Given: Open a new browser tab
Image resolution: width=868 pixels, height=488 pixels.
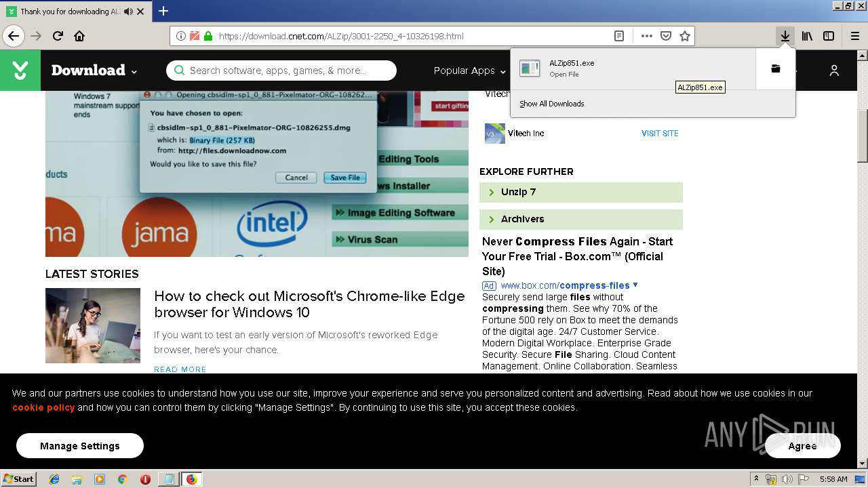Looking at the screenshot, I should (x=163, y=11).
